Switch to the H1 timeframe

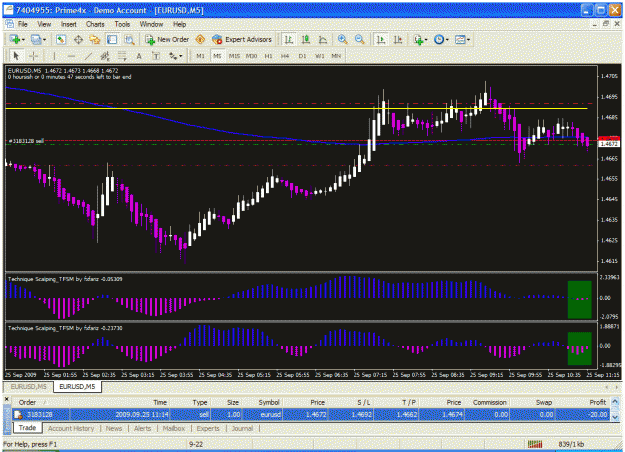click(268, 56)
